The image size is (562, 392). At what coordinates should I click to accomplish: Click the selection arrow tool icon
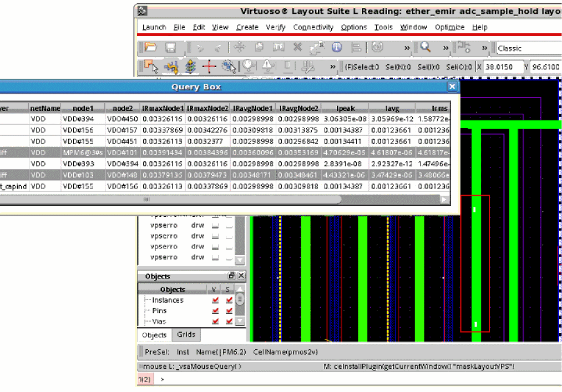pyautogui.click(x=150, y=67)
